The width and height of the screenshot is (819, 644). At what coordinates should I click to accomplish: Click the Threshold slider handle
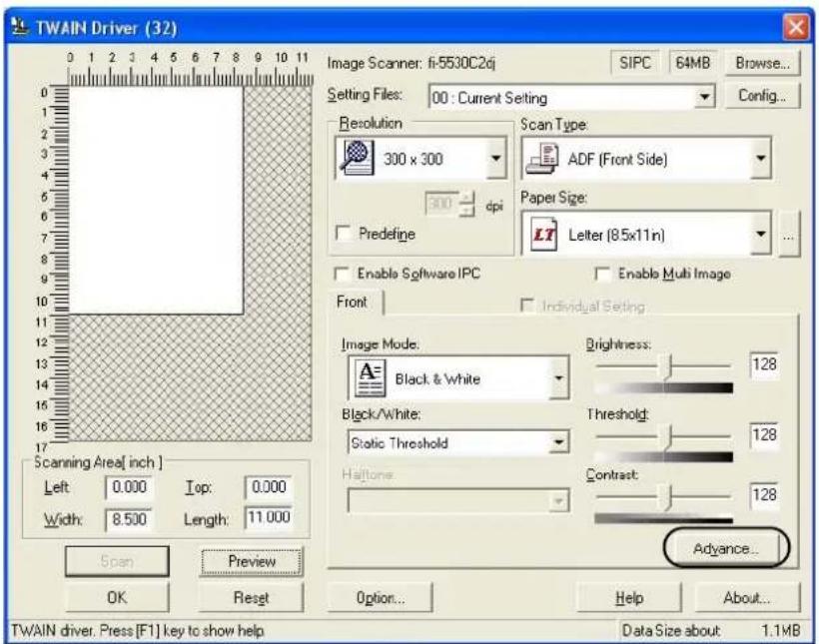point(667,436)
